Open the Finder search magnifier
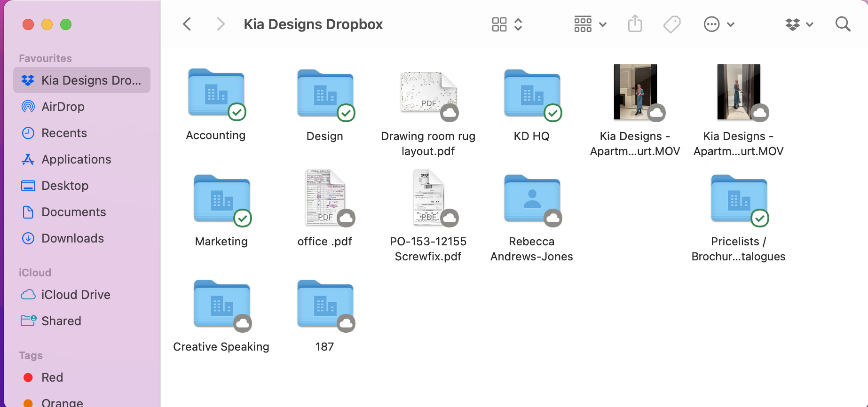The width and height of the screenshot is (868, 407). coord(843,24)
